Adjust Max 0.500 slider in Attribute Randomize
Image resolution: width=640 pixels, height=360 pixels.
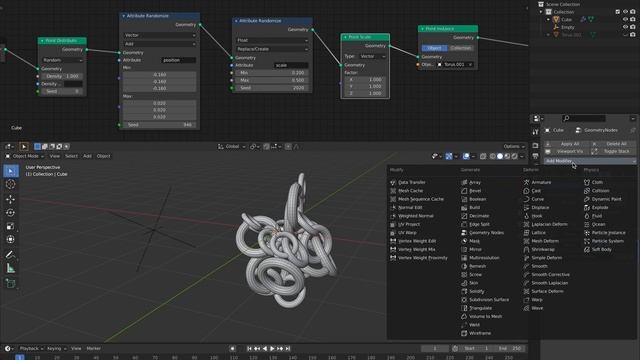point(272,80)
